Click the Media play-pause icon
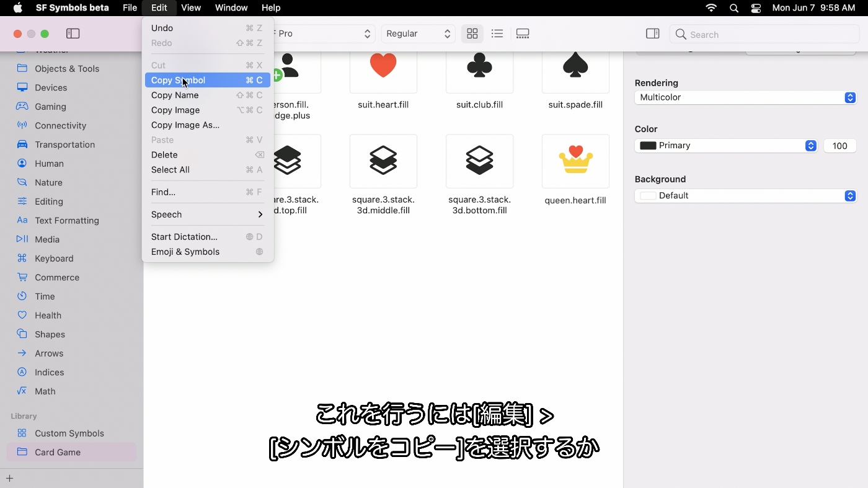Viewport: 868px width, 488px height. (22, 239)
